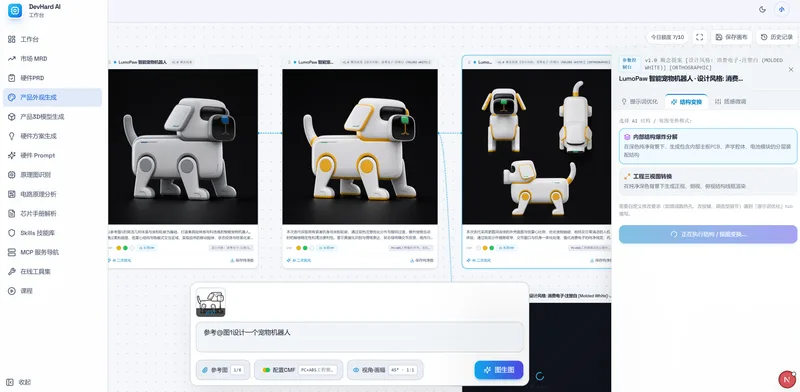Click the red N avatar badge

click(x=786, y=380)
